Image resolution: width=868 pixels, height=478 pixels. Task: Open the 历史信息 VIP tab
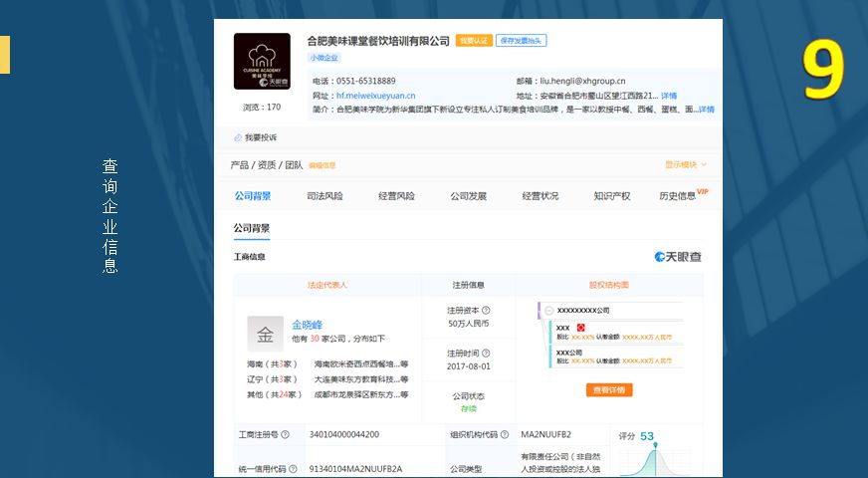683,195
